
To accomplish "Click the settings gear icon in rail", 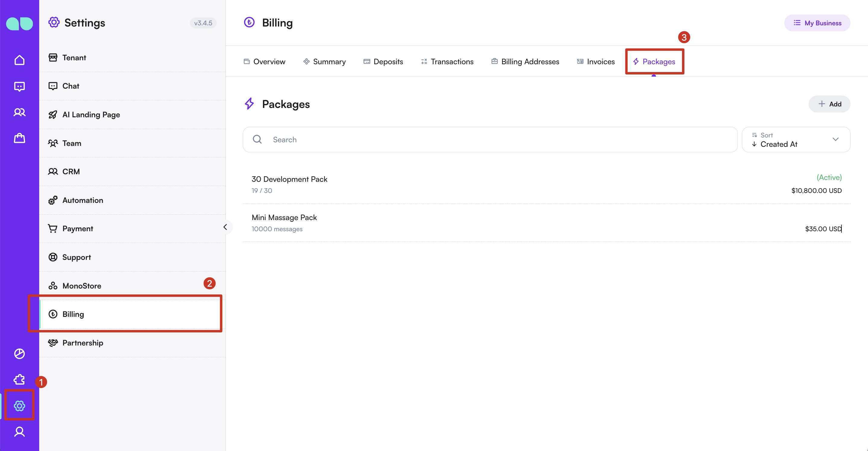I will pyautogui.click(x=19, y=405).
